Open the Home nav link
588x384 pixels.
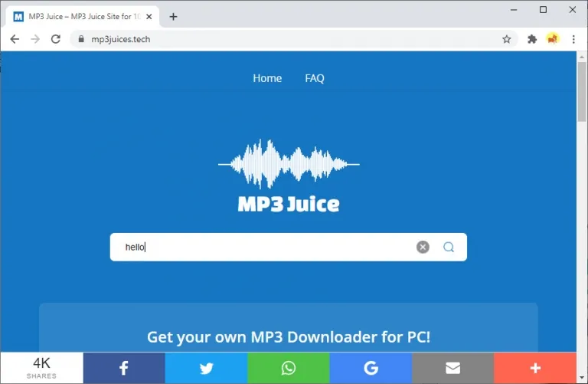[267, 78]
